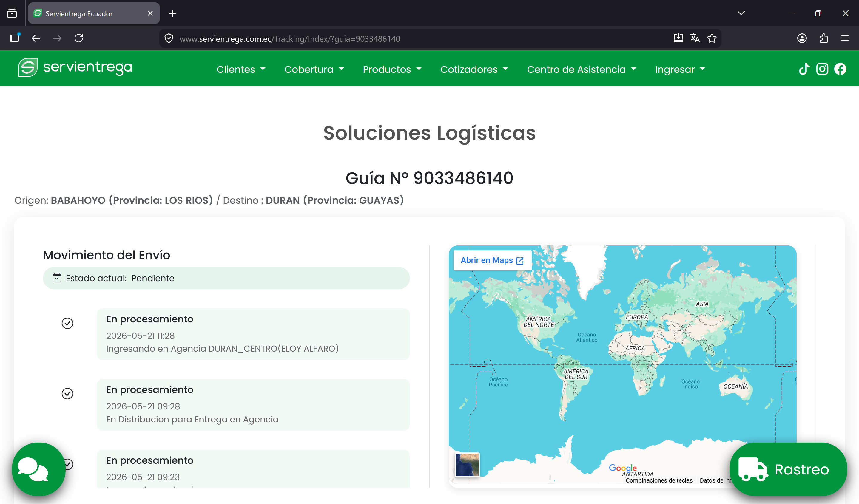The height and width of the screenshot is (504, 859).
Task: Expand the Cotizadores menu
Action: [474, 69]
